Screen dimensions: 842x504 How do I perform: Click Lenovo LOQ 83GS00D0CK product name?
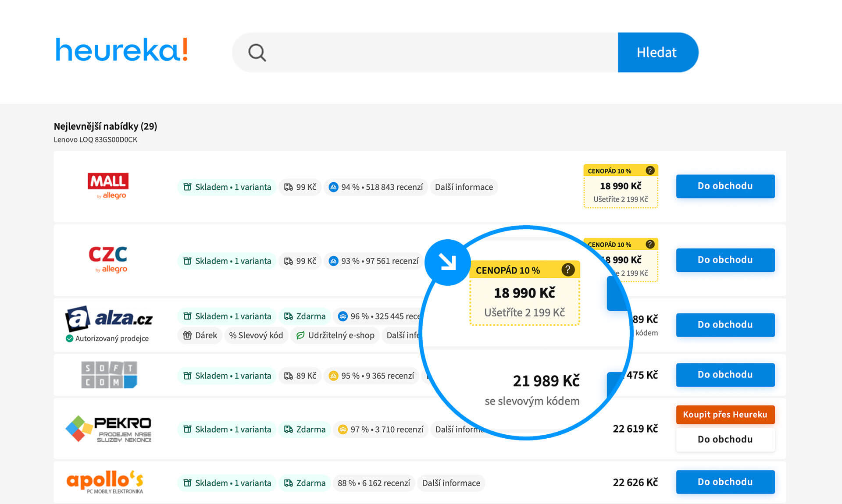click(96, 139)
